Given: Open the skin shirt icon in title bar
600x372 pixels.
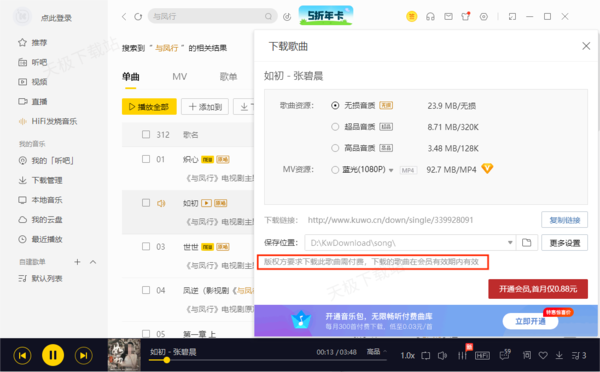Looking at the screenshot, I should 465,16.
